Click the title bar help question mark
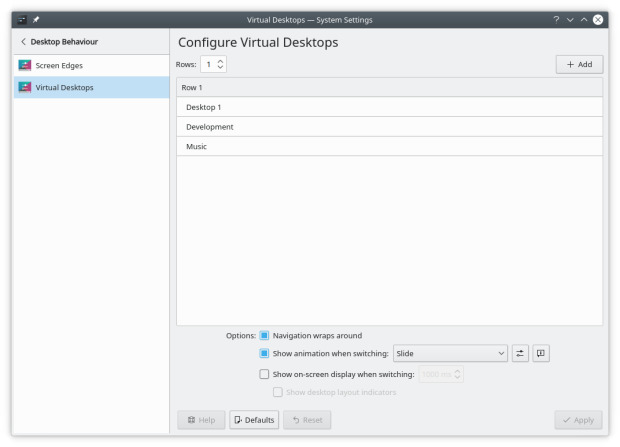Screen dimensions: 620x447 (556, 20)
